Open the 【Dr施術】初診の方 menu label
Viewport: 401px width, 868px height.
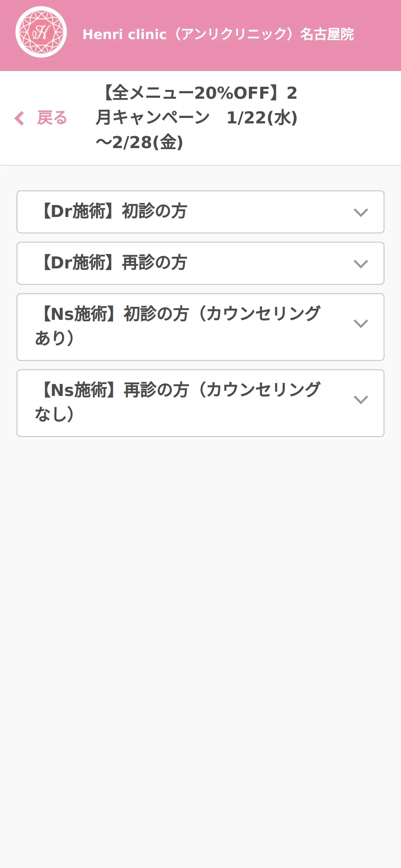click(x=114, y=211)
